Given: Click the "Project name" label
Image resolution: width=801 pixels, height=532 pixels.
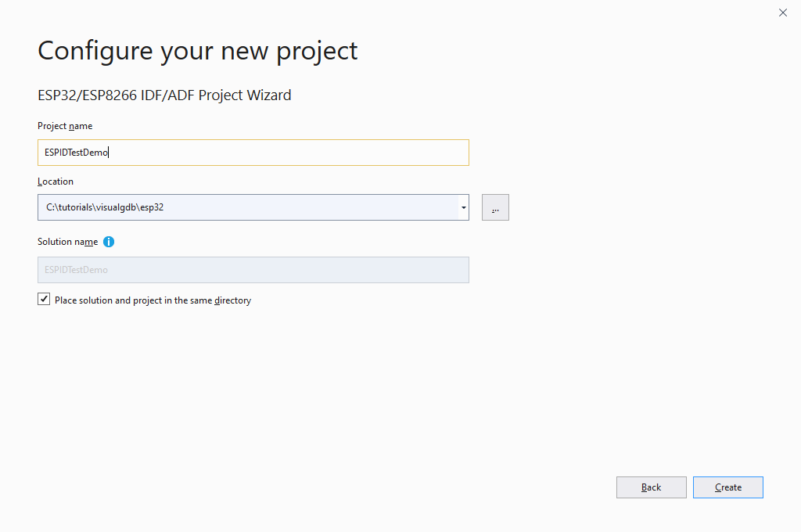Looking at the screenshot, I should point(65,126).
